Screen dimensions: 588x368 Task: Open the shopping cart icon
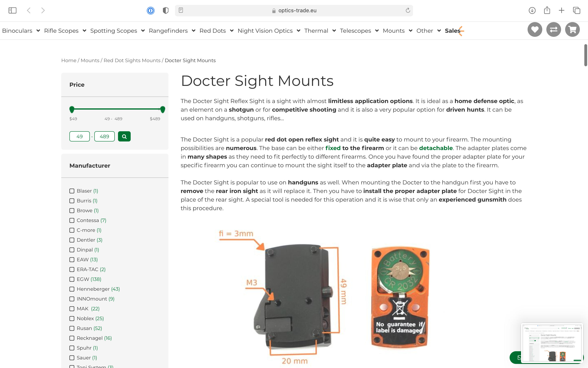(x=572, y=30)
